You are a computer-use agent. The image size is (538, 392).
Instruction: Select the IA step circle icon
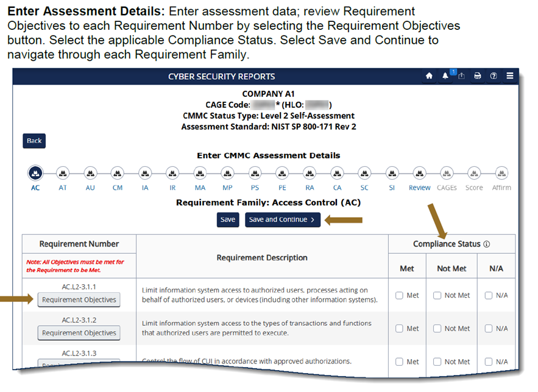point(145,173)
